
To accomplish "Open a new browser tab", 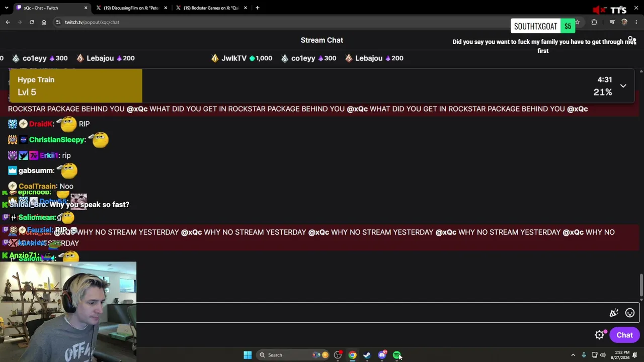I will pos(257,8).
